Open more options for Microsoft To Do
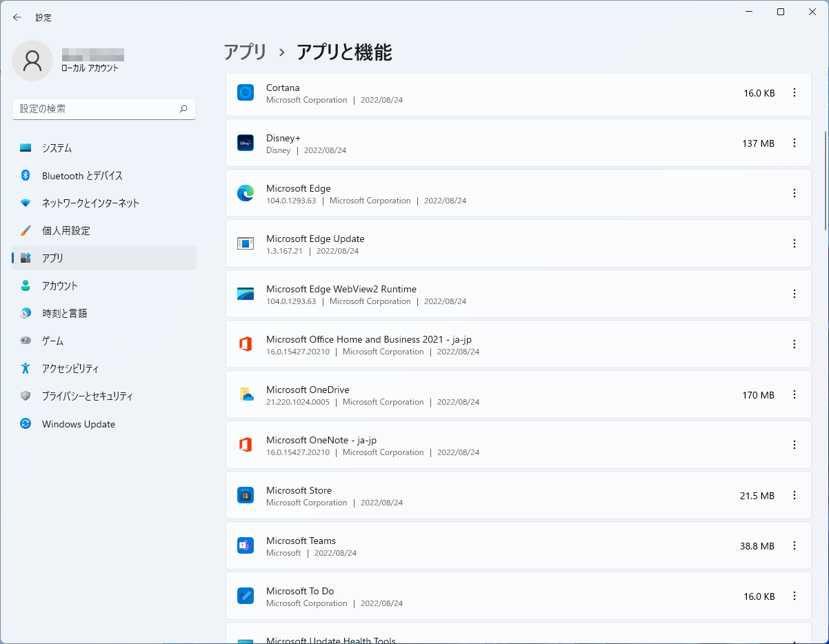829x644 pixels. (795, 596)
